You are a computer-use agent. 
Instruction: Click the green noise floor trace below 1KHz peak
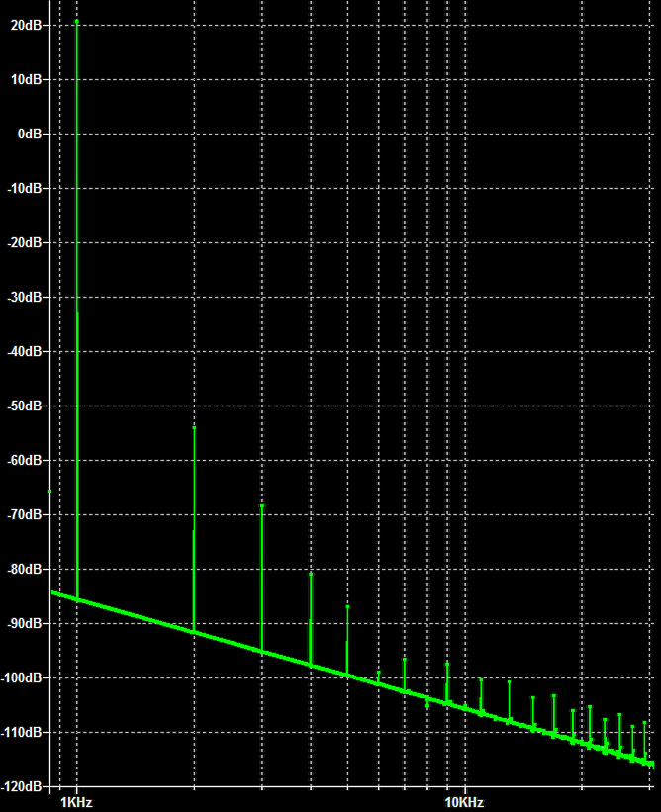pos(77,599)
